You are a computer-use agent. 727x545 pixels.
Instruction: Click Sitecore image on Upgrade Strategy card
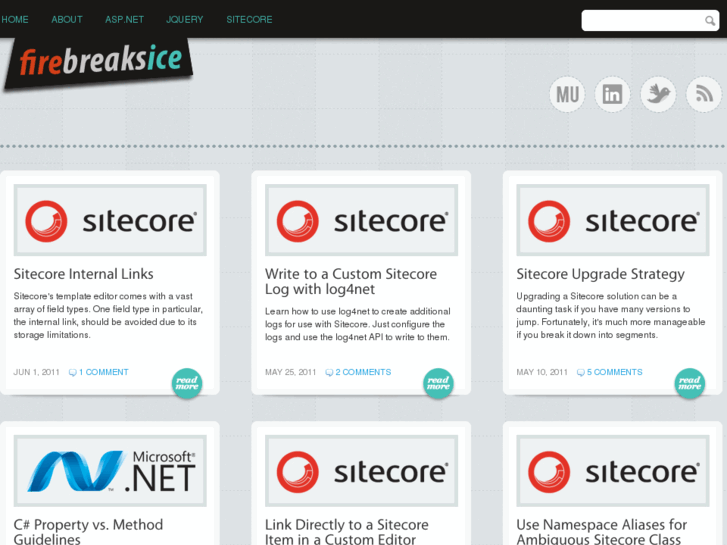(613, 220)
